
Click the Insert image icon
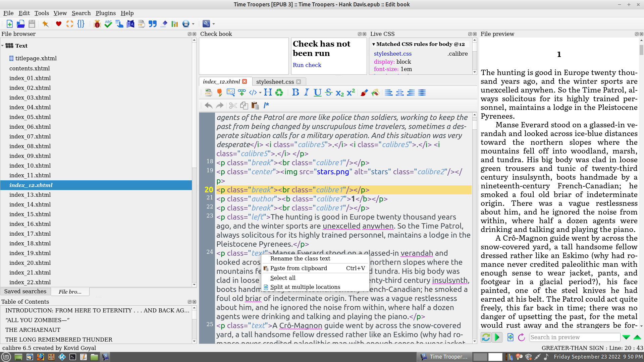pos(230,93)
